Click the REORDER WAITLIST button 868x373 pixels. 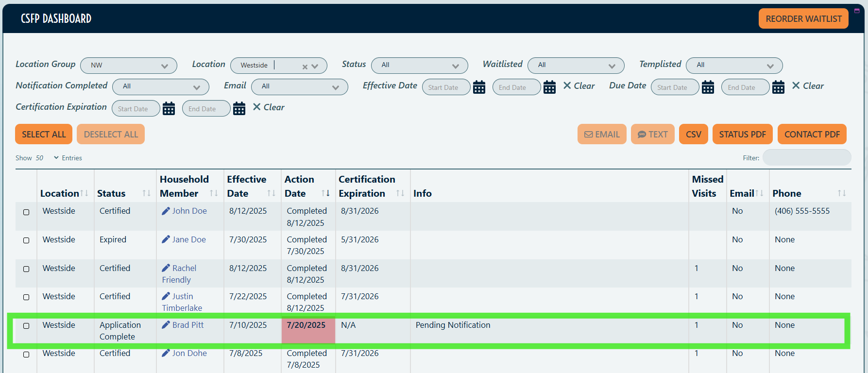(803, 18)
